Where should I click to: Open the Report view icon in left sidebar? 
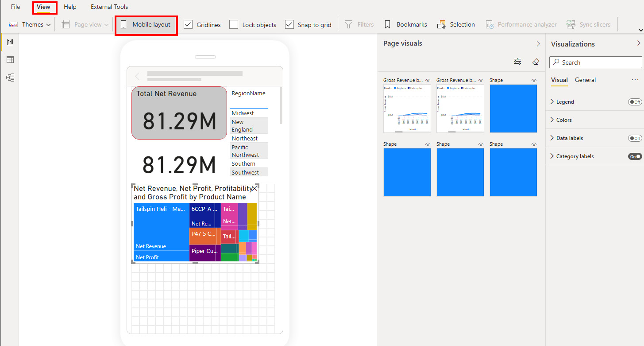[10, 42]
